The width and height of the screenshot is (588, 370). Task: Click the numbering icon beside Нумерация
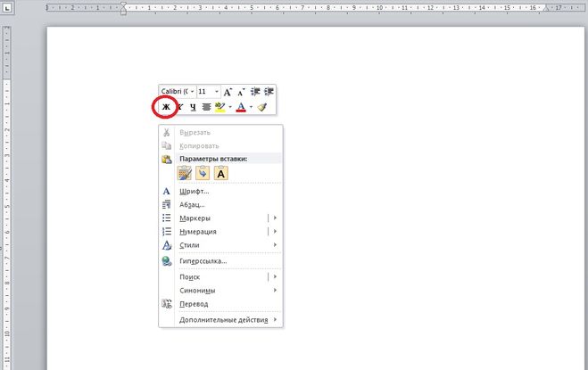[x=167, y=232]
